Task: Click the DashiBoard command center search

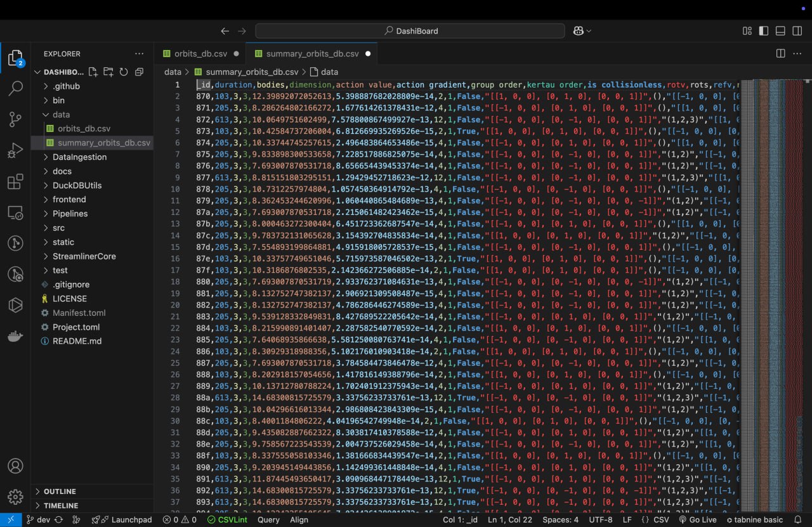Action: (410, 30)
